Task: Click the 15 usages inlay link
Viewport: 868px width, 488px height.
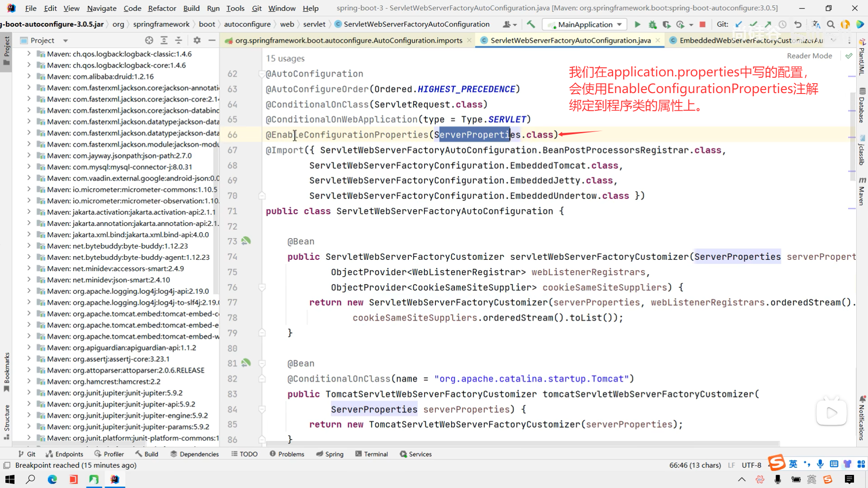Action: pyautogui.click(x=285, y=58)
